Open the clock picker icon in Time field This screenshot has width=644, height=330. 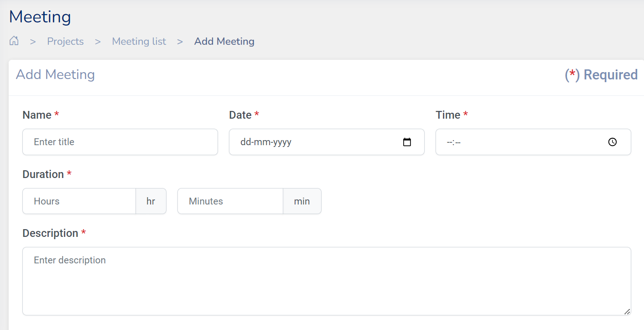pos(612,142)
